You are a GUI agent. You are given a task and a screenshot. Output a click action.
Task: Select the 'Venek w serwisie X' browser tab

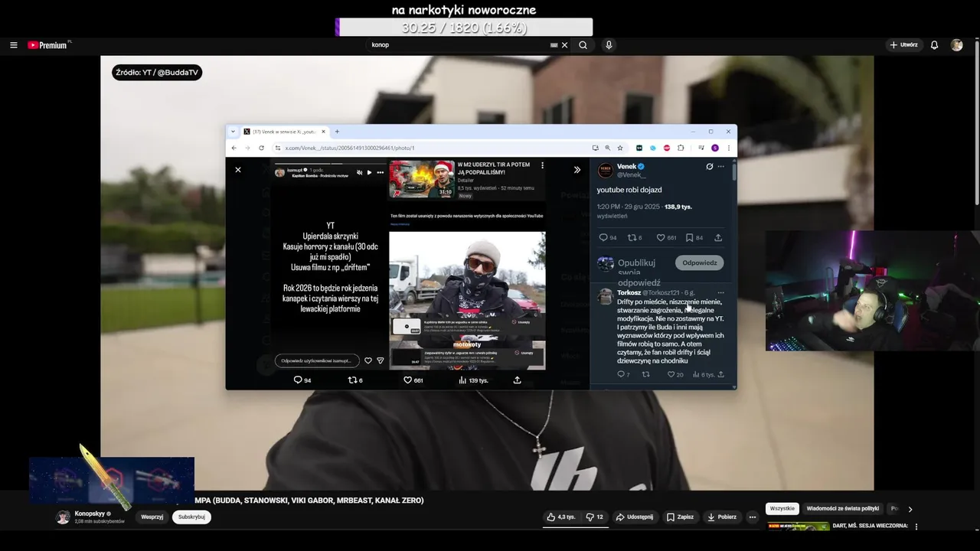286,132
